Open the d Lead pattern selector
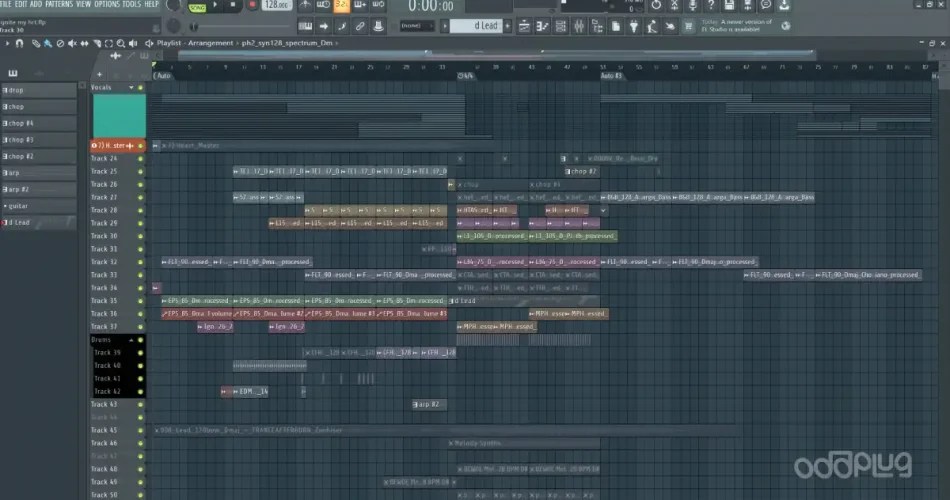Screen dimensions: 950x500 click(476, 25)
